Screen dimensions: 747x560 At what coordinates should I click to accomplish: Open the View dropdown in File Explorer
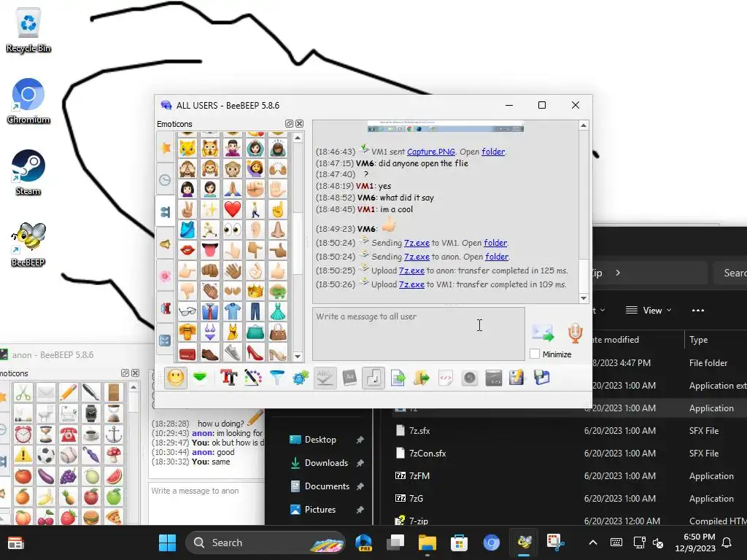click(649, 311)
